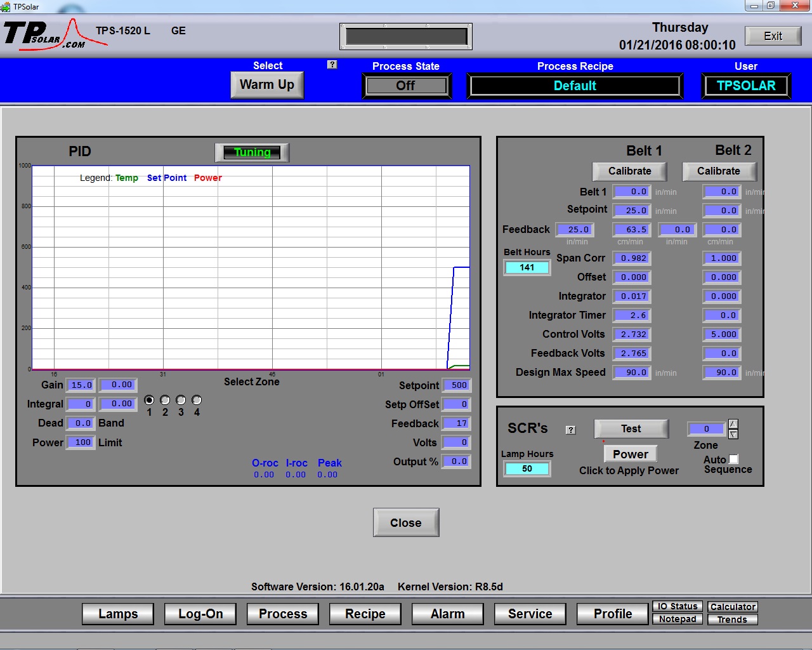Click the Belt 1 Span Corr field
Image resolution: width=812 pixels, height=650 pixels.
pos(632,258)
